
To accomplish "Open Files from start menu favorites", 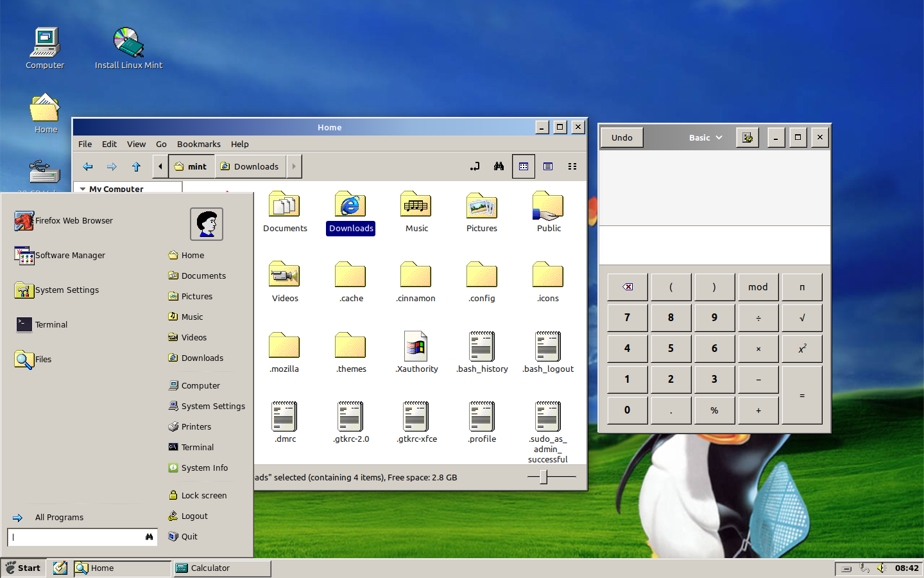I will tap(33, 359).
